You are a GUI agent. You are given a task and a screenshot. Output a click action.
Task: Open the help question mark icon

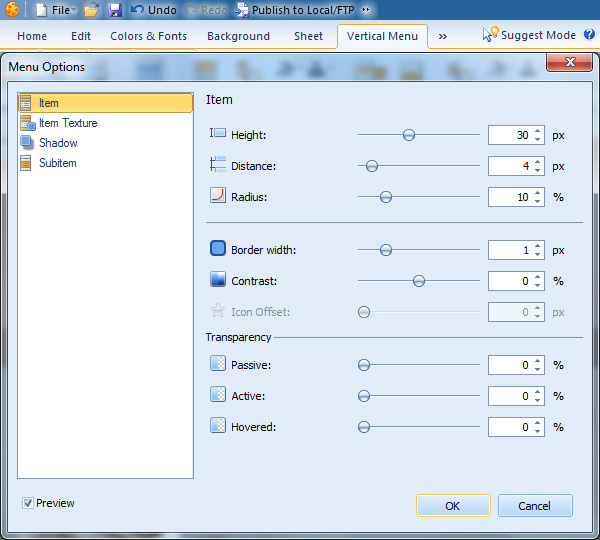(589, 34)
